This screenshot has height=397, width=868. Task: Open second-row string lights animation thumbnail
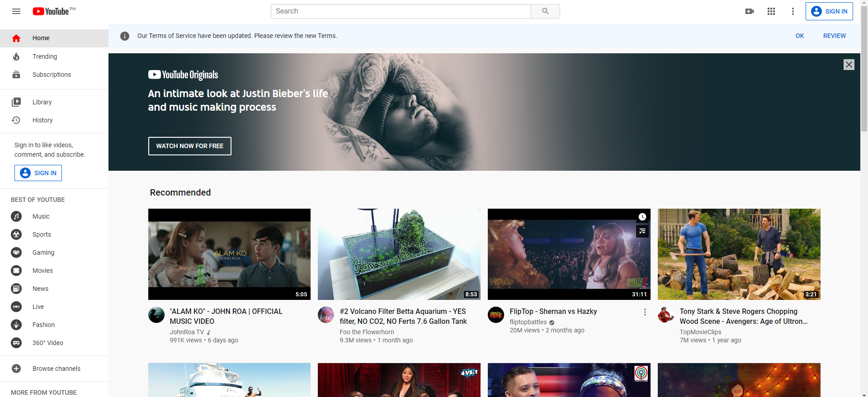coord(739,380)
